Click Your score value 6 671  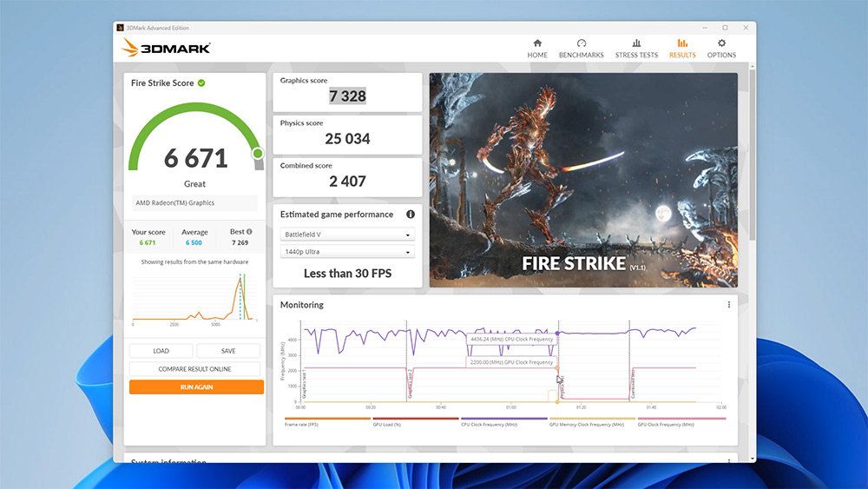[x=148, y=242]
